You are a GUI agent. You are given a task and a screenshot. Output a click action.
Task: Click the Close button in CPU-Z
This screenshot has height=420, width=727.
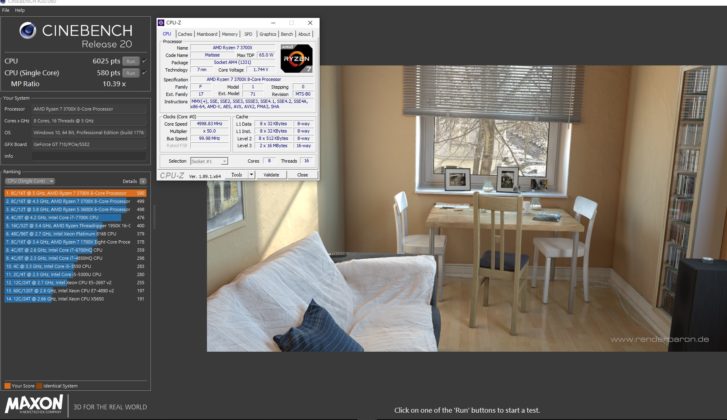click(302, 175)
